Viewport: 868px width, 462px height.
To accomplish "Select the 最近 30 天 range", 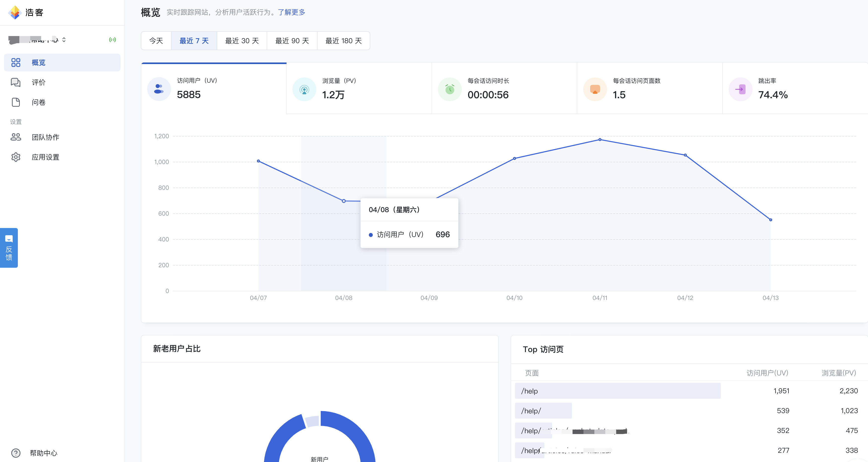I will (242, 41).
